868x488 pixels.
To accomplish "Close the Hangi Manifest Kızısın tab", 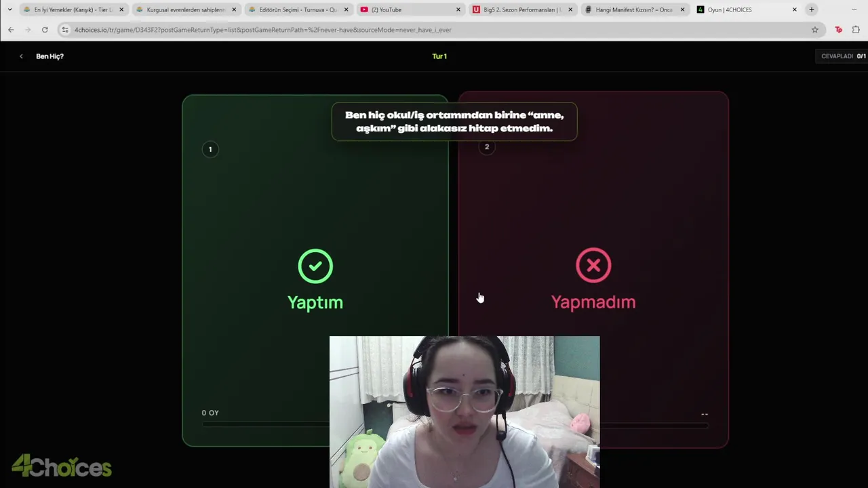I will point(682,9).
